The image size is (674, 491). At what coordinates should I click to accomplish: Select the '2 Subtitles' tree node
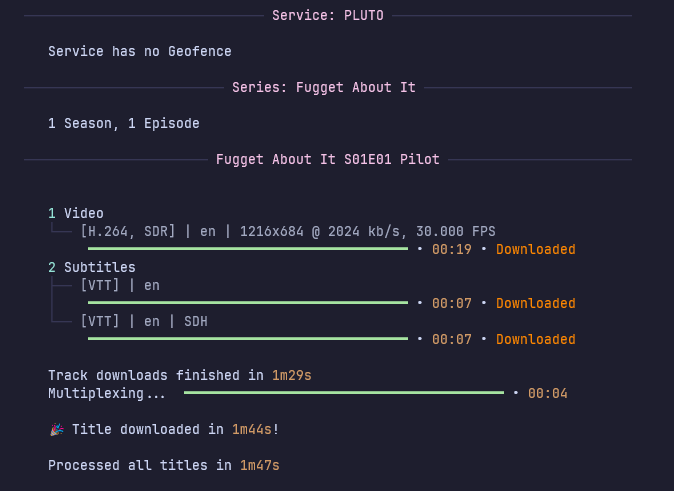point(92,267)
